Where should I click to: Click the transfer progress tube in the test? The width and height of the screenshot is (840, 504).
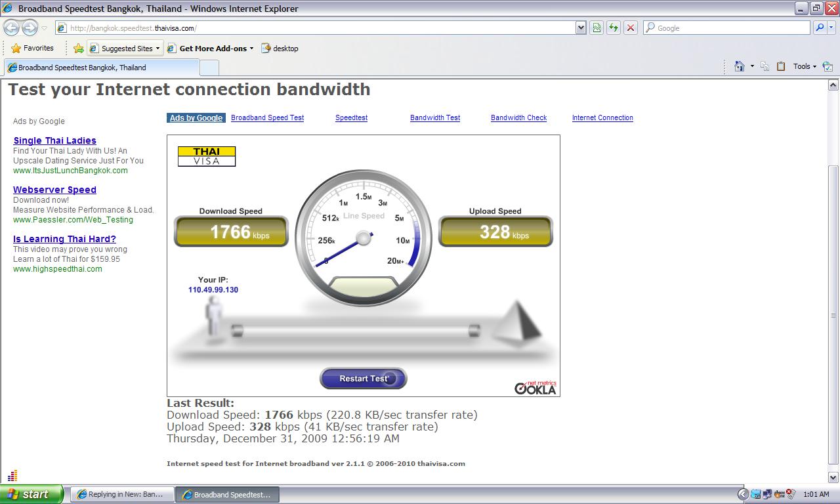[357, 331]
